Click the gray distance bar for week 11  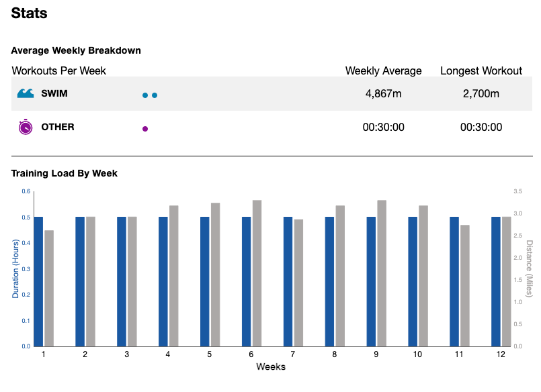pyautogui.click(x=464, y=286)
